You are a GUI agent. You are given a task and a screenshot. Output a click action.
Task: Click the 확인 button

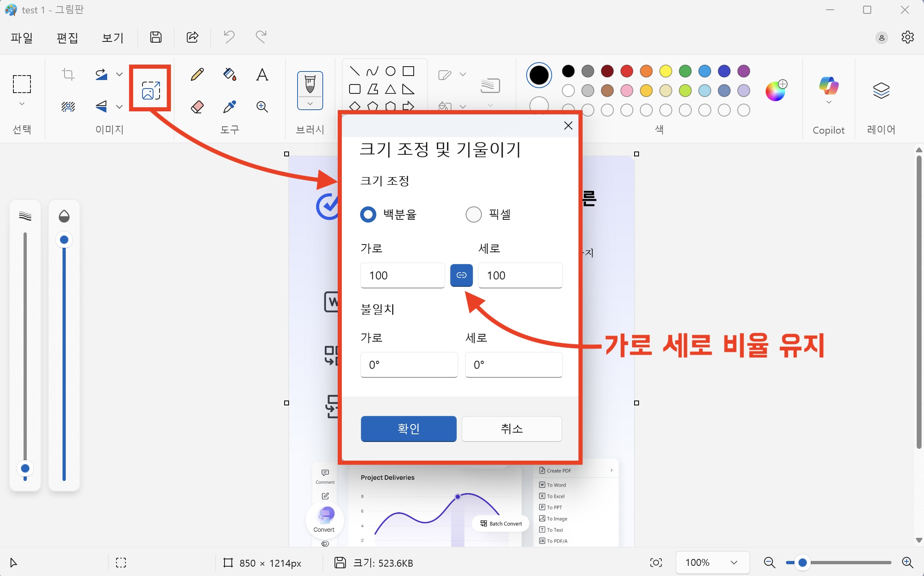(408, 429)
